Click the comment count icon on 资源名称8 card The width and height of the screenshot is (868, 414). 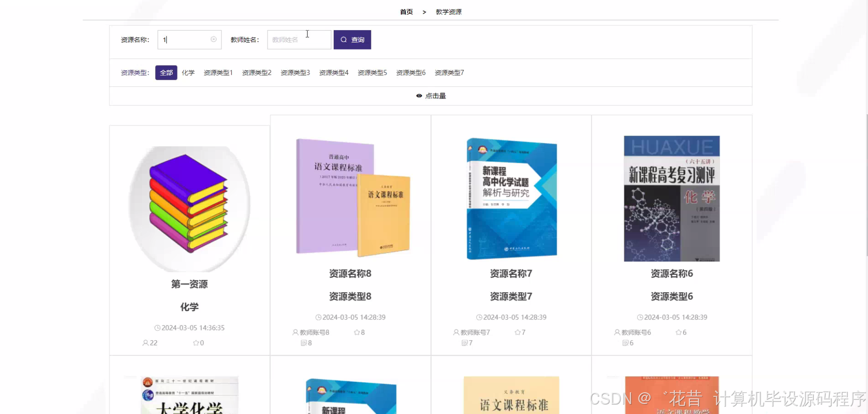tap(304, 343)
